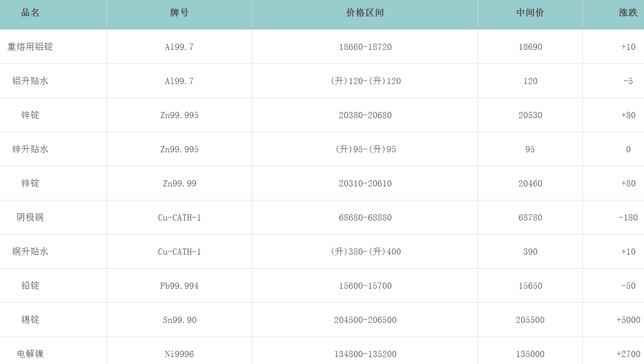Select the 重熔用铝锭 product name cell
The width and height of the screenshot is (644, 364).
coord(30,47)
